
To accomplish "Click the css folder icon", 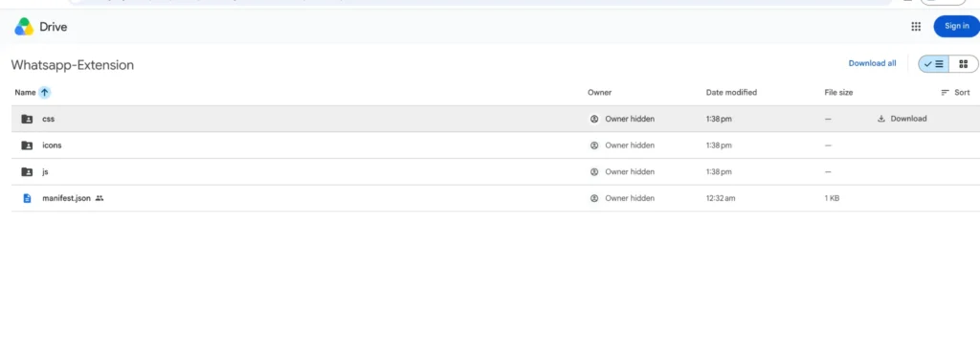I will 27,119.
